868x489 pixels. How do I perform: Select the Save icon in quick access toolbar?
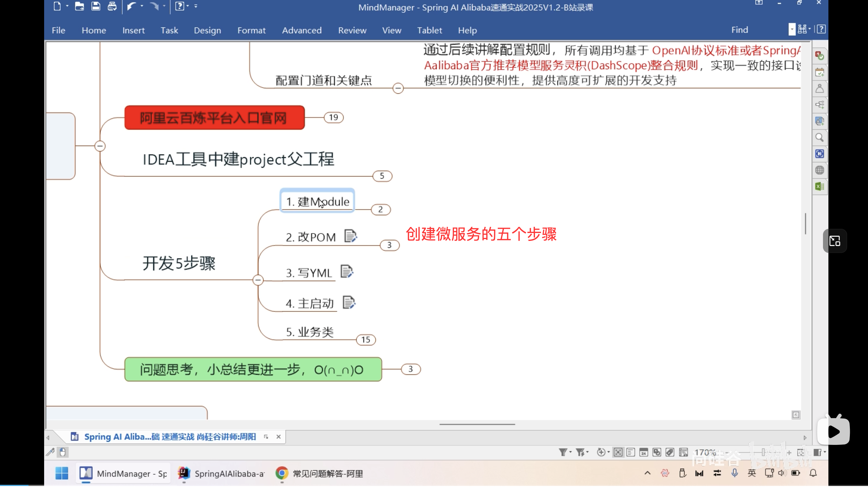pos(96,6)
